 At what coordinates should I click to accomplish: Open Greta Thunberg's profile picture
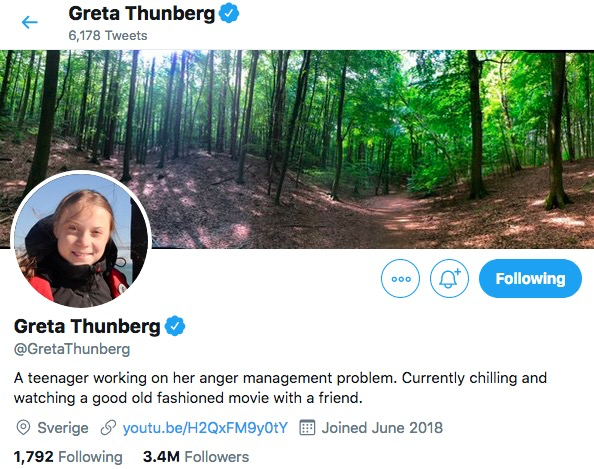click(x=81, y=239)
